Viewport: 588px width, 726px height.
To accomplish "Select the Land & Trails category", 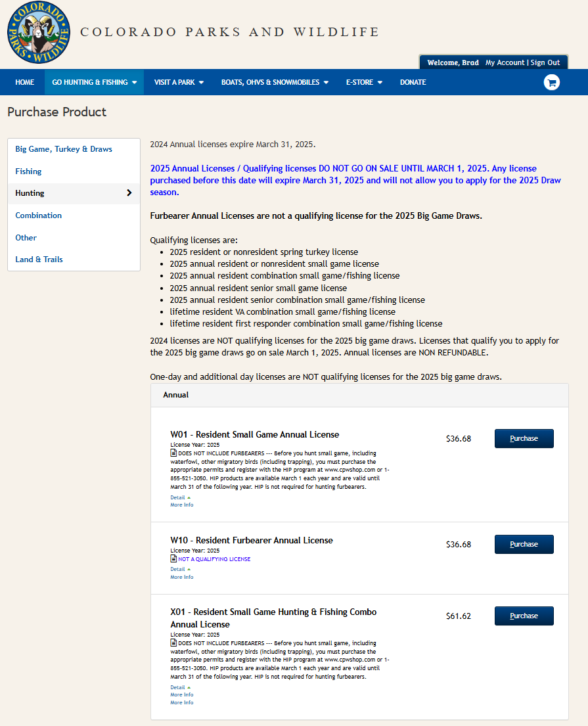I will click(39, 260).
